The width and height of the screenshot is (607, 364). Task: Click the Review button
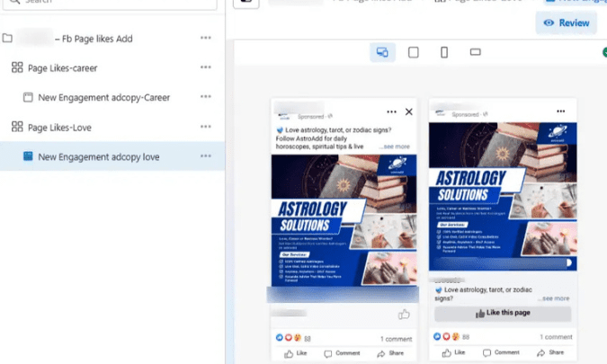pyautogui.click(x=567, y=22)
